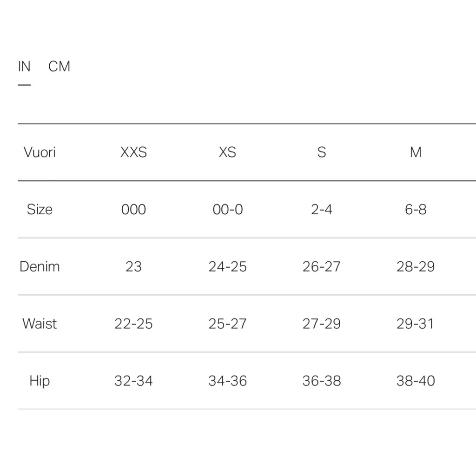Click the Denim row label
Image resolution: width=476 pixels, height=476 pixels.
tap(40, 267)
